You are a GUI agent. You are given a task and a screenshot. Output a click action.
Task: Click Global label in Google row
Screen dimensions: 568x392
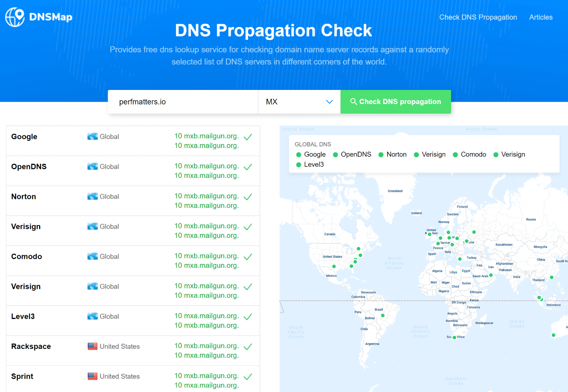[109, 137]
